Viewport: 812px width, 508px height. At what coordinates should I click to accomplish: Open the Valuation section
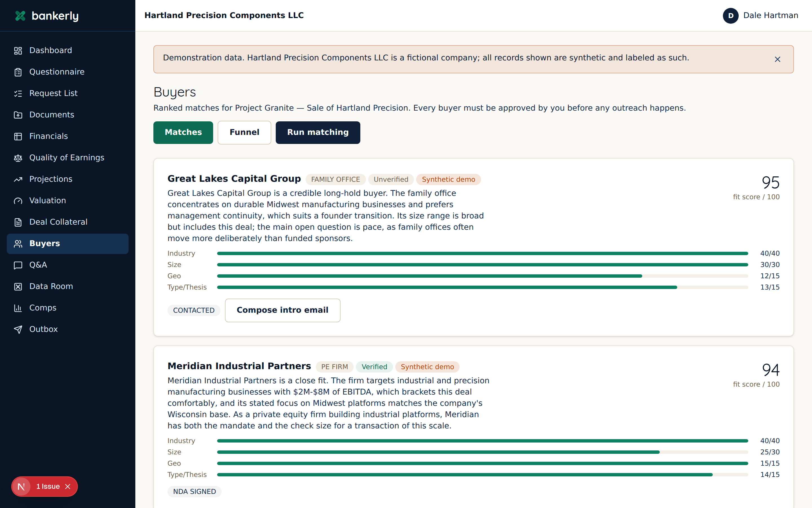click(67, 201)
